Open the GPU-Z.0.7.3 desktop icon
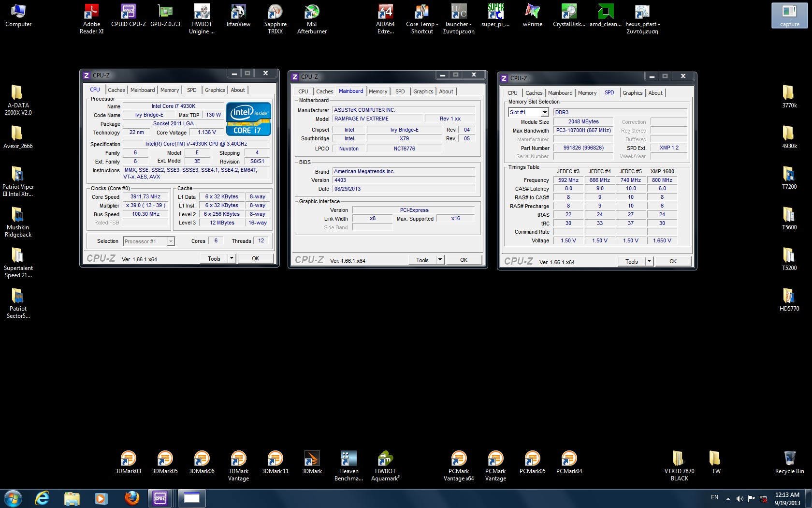The height and width of the screenshot is (508, 812). tap(165, 15)
